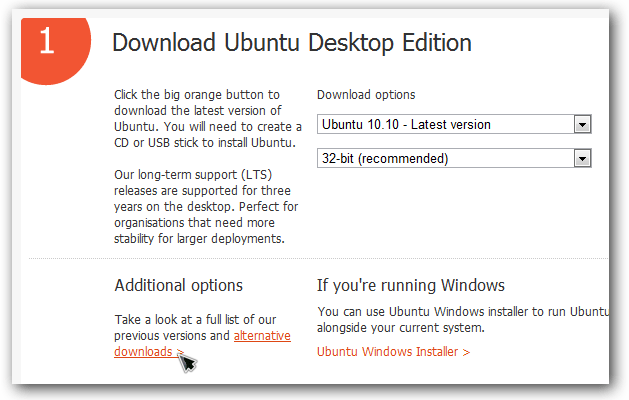This screenshot has width=629, height=400.
Task: Click the paragraph about the big orange button
Action: pyautogui.click(x=207, y=119)
